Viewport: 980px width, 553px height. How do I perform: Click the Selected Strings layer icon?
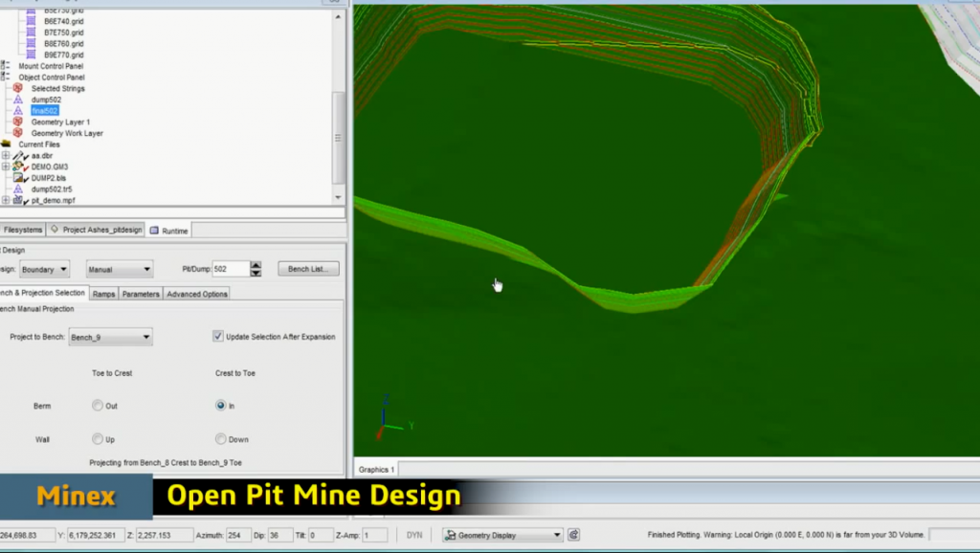tap(17, 88)
